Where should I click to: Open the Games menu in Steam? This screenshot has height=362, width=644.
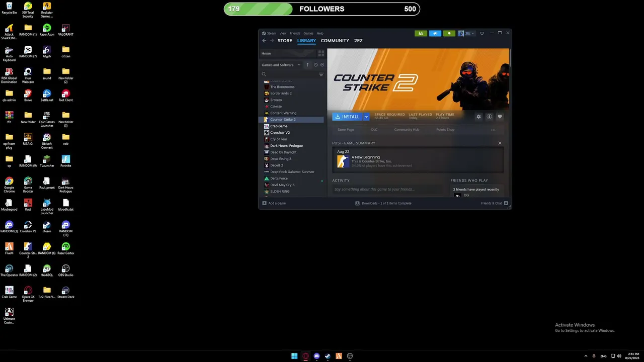point(308,33)
